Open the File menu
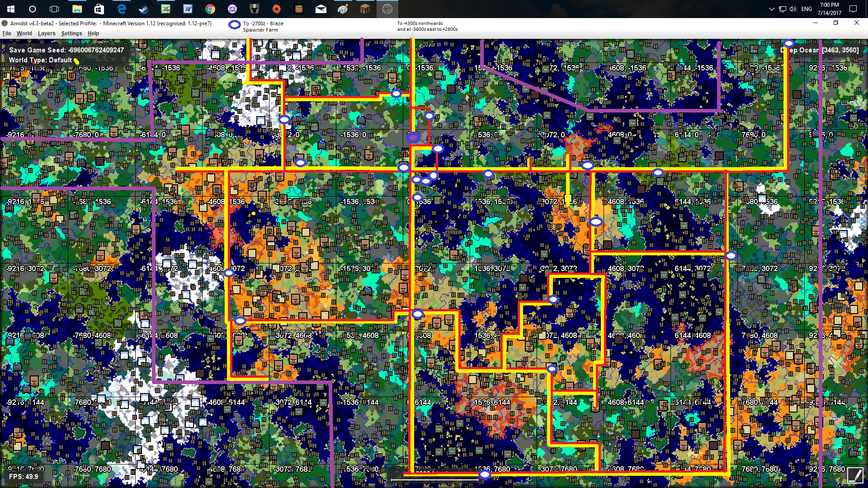 (7, 33)
